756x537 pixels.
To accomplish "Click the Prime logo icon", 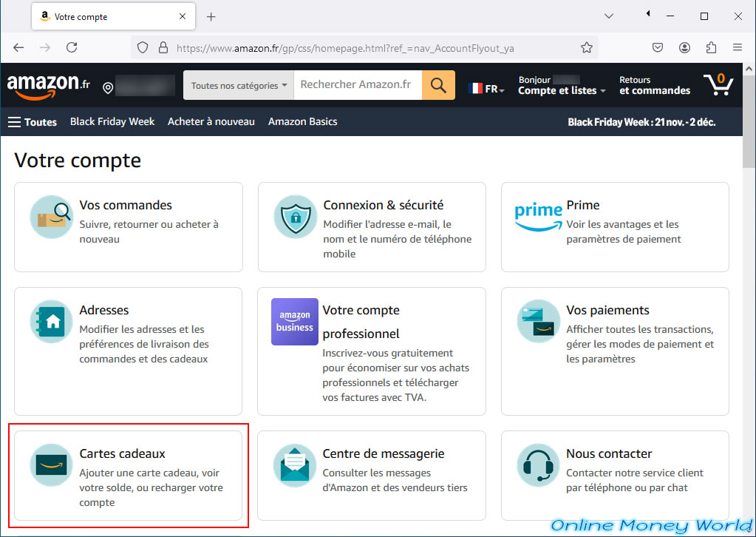I will (538, 217).
